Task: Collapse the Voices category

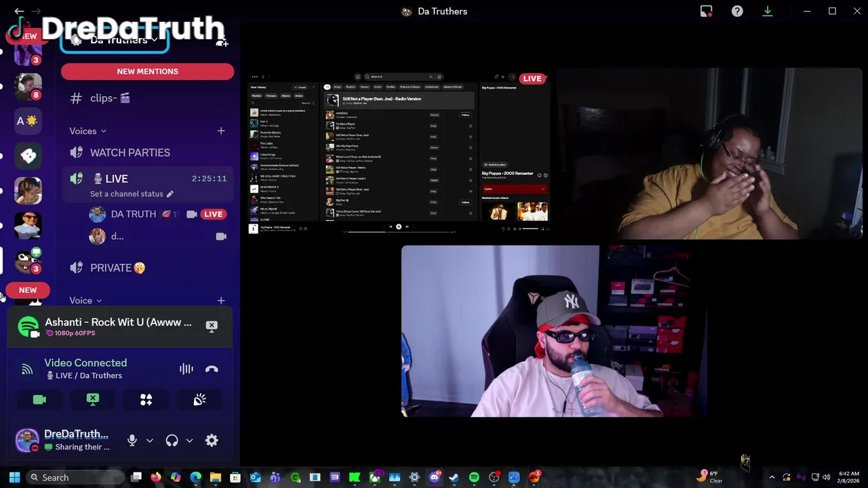Action: tap(87, 131)
